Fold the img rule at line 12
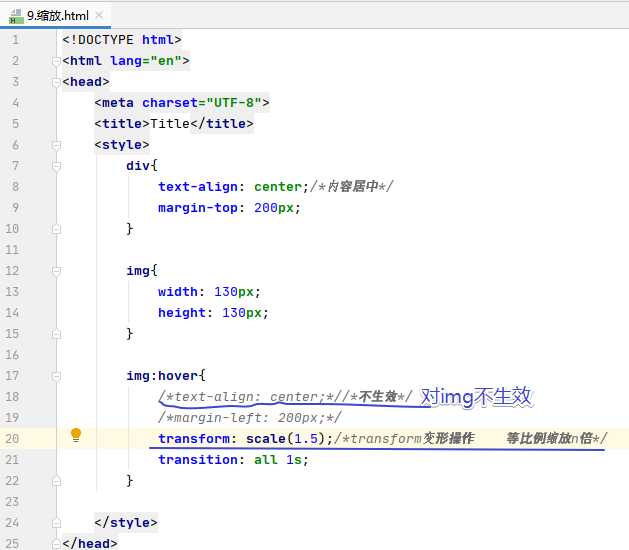Image resolution: width=629 pixels, height=550 pixels. pyautogui.click(x=56, y=271)
